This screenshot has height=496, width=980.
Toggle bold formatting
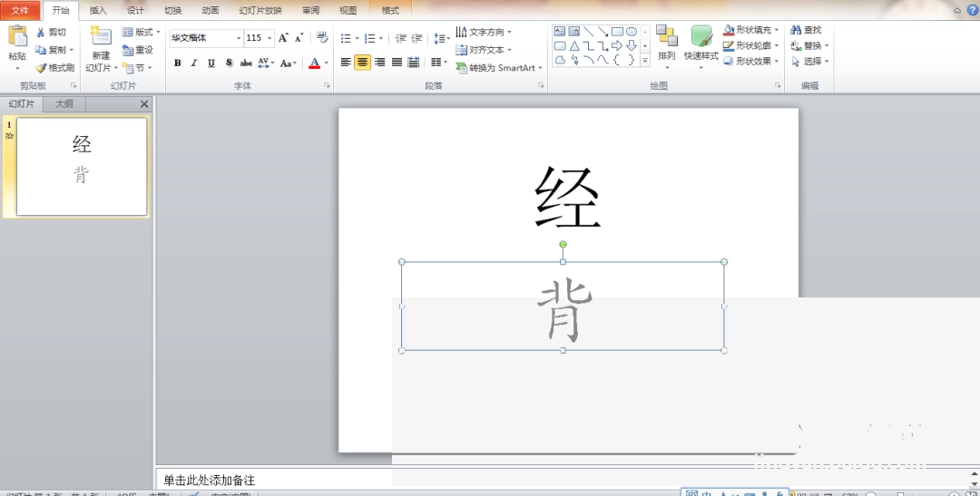[x=178, y=63]
